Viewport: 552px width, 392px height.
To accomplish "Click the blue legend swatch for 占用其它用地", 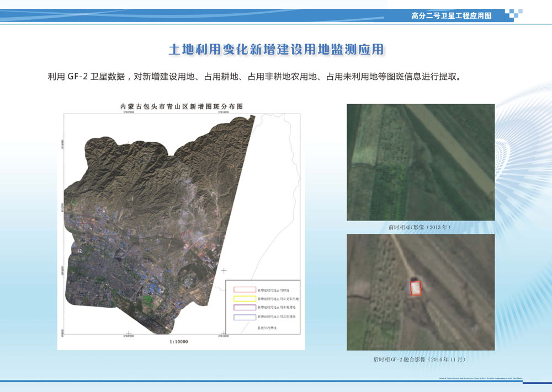I will pos(245,317).
